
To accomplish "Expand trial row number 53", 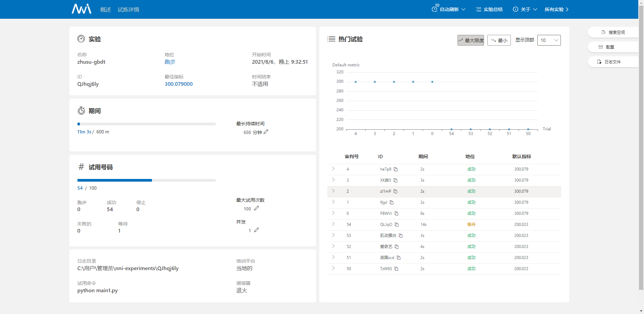I will 333,235.
